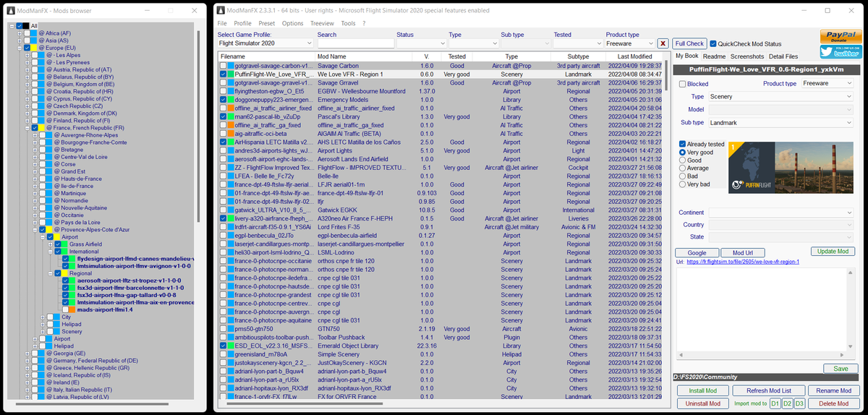This screenshot has height=415, width=868.
Task: Click the green square of International node
Action: pos(64,252)
